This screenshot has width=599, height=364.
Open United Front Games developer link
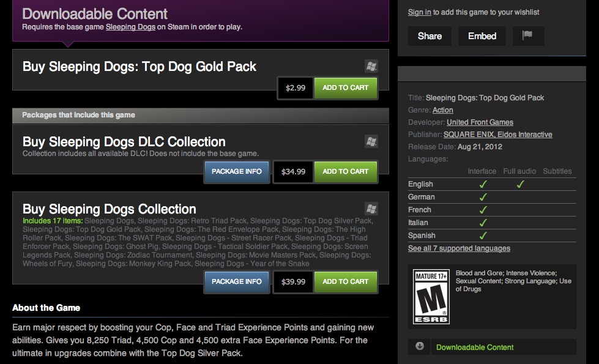pos(480,122)
